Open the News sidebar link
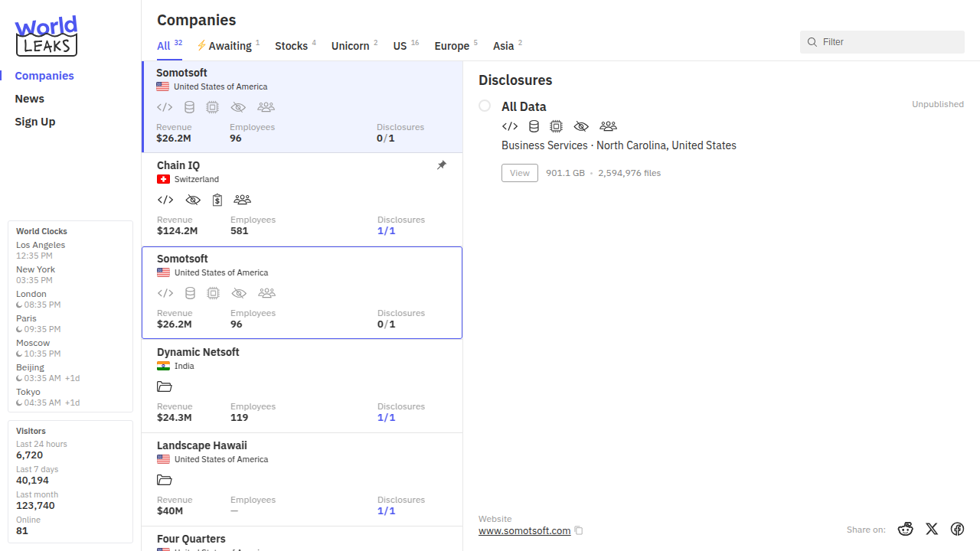Screen dimensions: 980x551 click(29, 99)
